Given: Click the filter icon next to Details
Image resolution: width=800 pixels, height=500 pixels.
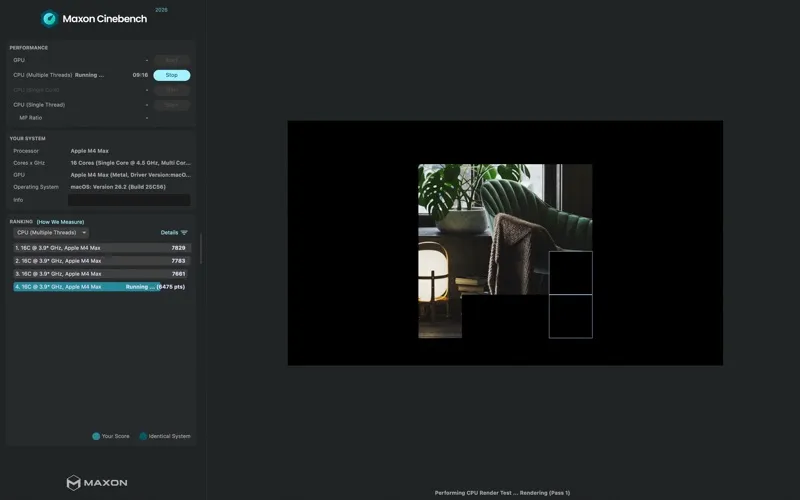Looking at the screenshot, I should coord(184,233).
